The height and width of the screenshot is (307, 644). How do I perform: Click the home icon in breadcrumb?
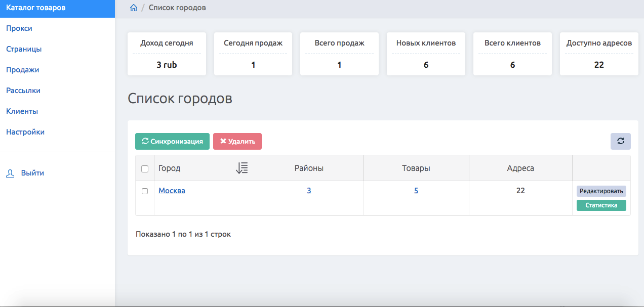[134, 8]
